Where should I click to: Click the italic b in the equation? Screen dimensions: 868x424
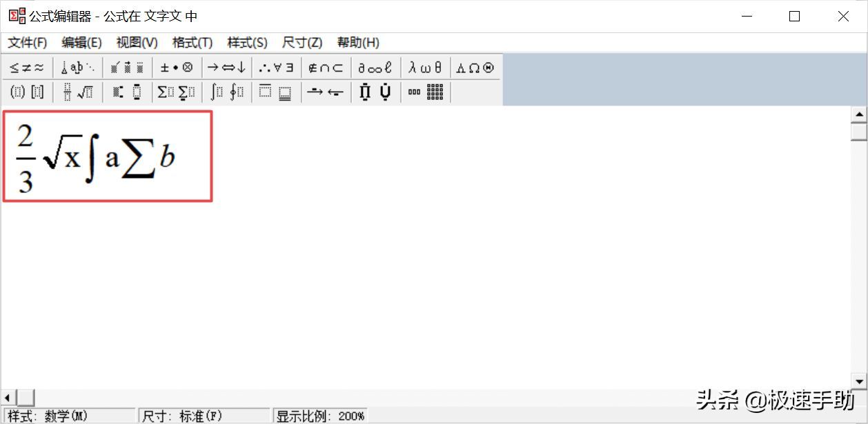(x=167, y=157)
